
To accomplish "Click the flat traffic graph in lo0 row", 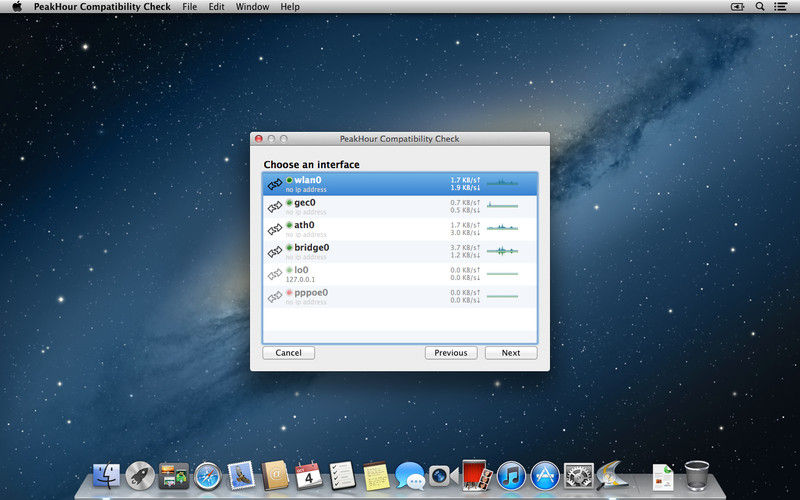I will click(x=502, y=274).
